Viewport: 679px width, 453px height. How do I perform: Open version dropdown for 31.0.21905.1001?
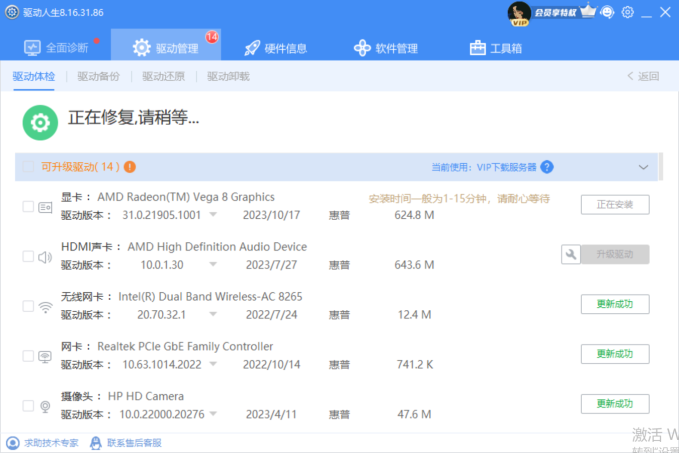[213, 214]
